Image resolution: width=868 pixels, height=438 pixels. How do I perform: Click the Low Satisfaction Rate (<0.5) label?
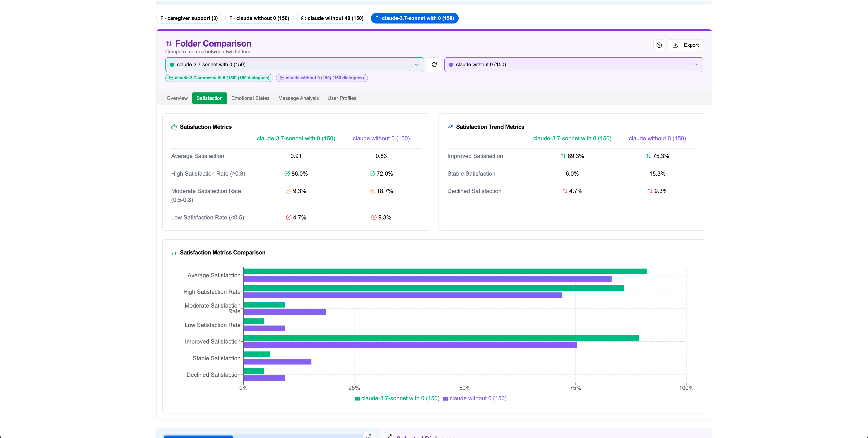208,217
